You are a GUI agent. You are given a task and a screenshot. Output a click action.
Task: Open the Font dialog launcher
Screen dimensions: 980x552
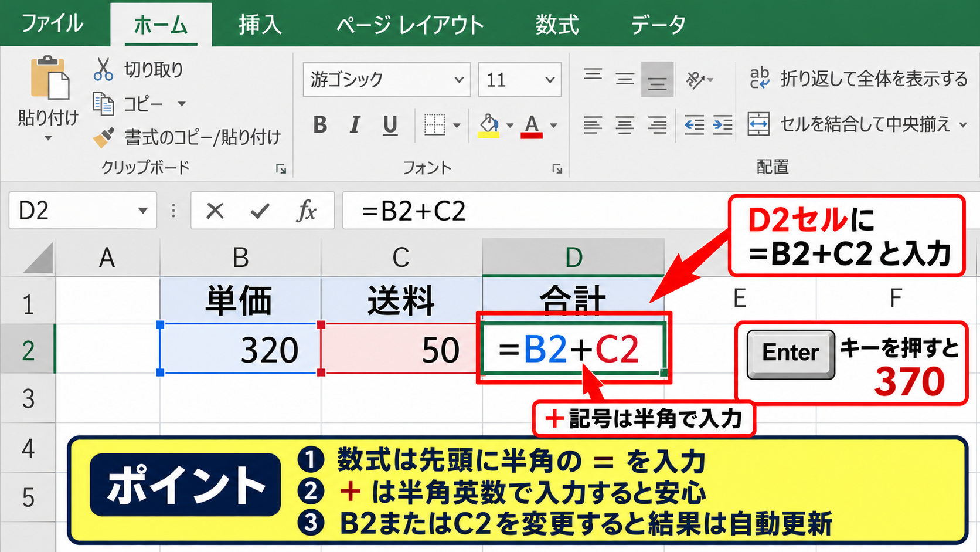pos(557,169)
